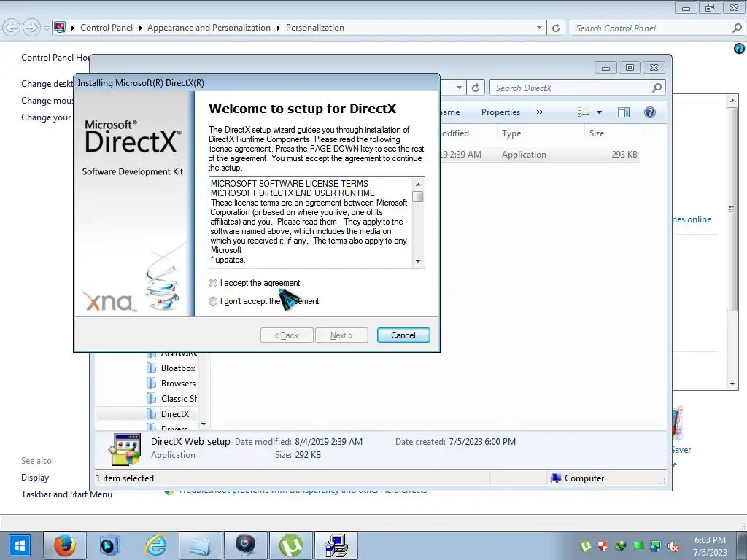The width and height of the screenshot is (747, 560).
Task: Click the muted volume tray icon
Action: point(673,546)
